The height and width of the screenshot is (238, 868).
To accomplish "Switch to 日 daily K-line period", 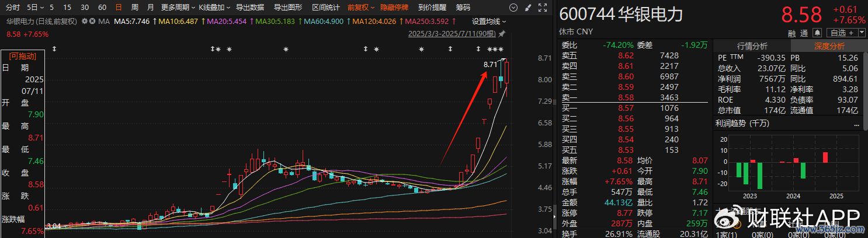I will pos(119,8).
